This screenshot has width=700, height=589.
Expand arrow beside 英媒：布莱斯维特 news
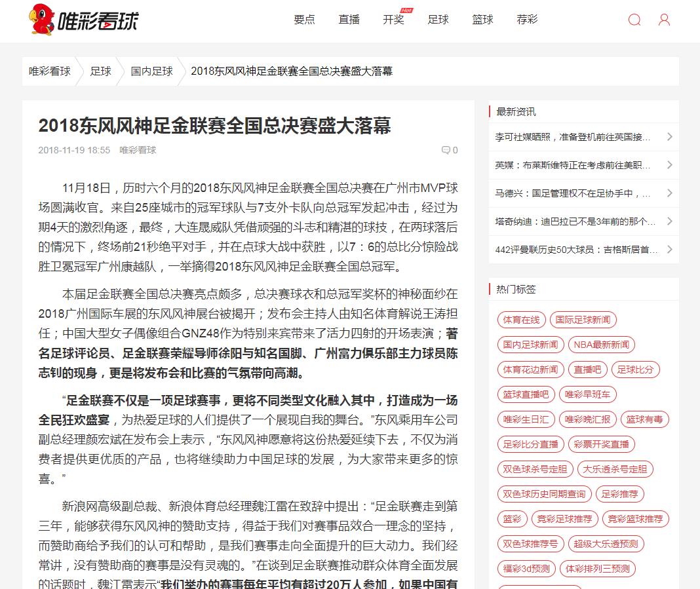tap(670, 165)
